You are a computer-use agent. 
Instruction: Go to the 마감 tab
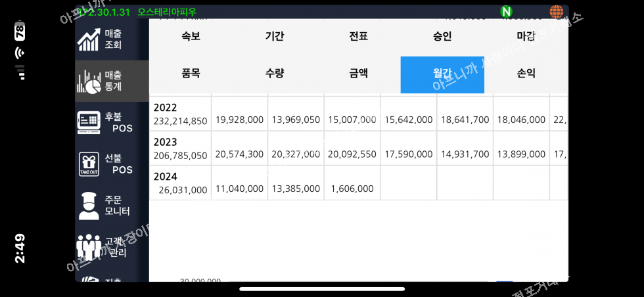[x=526, y=37]
